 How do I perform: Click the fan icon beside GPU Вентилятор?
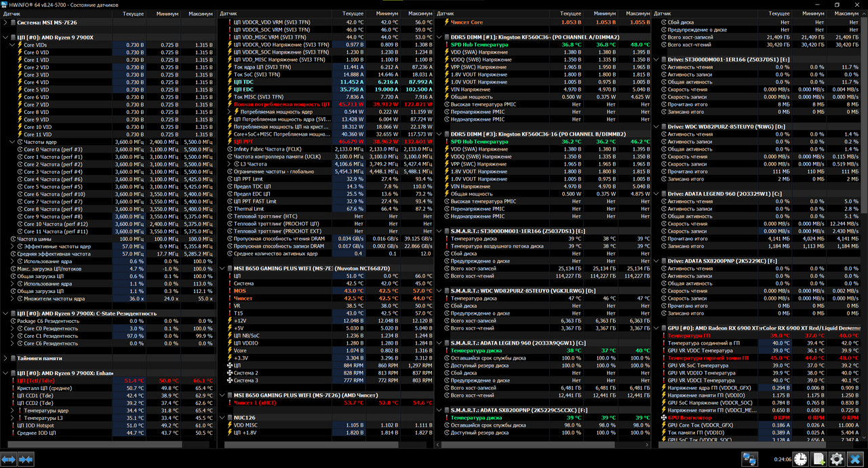click(x=663, y=418)
